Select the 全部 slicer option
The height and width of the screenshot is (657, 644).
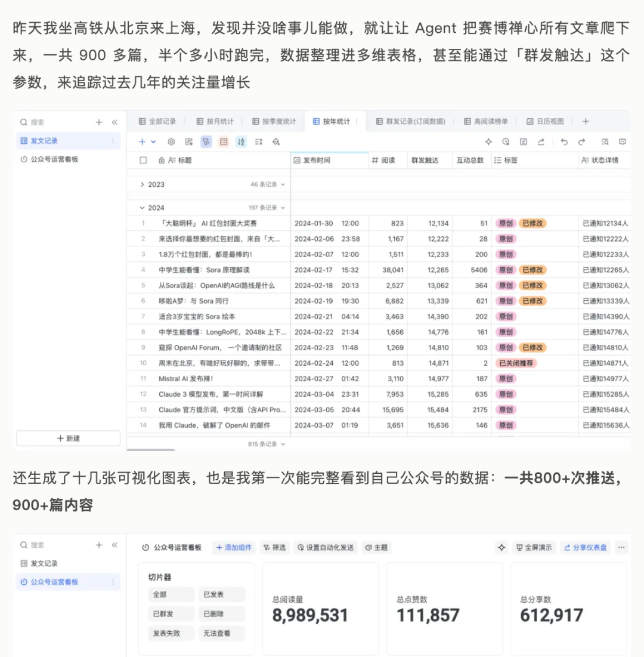tap(171, 594)
